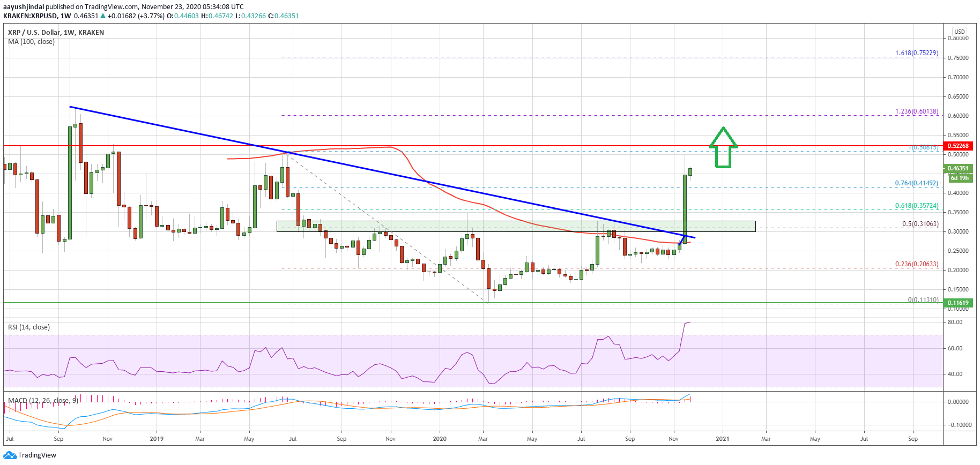Click the 0.70000 price axis label

pos(958,77)
